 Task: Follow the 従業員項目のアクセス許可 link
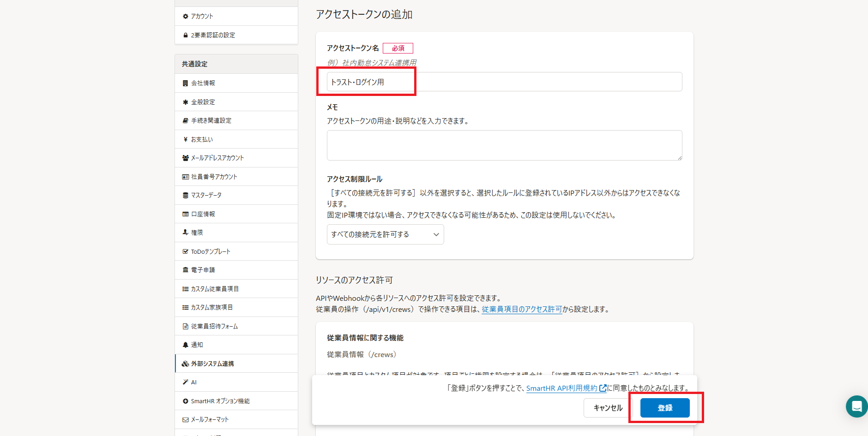tap(522, 309)
